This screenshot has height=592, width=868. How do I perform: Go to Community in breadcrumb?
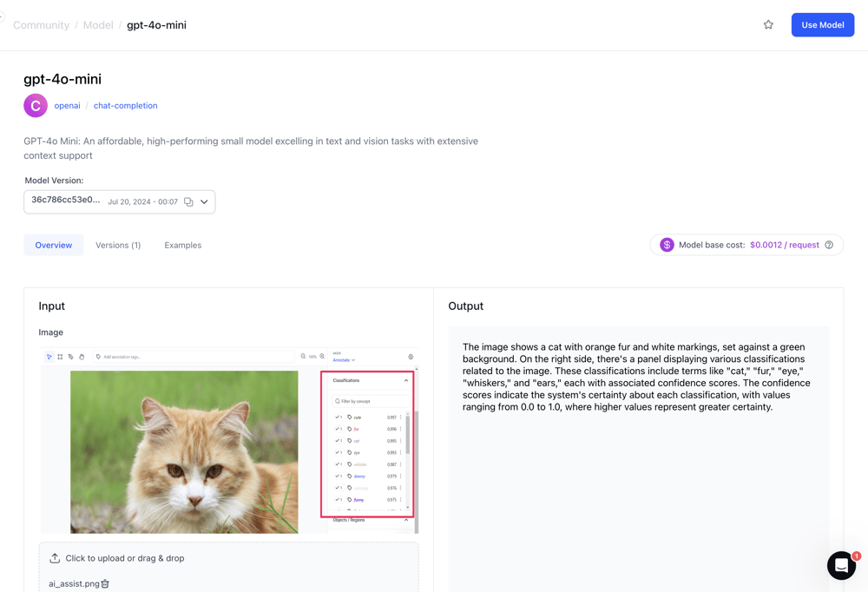pyautogui.click(x=41, y=25)
